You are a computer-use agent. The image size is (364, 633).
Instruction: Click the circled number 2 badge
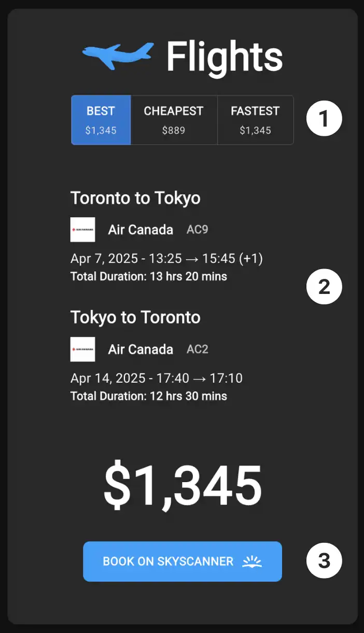(x=324, y=286)
